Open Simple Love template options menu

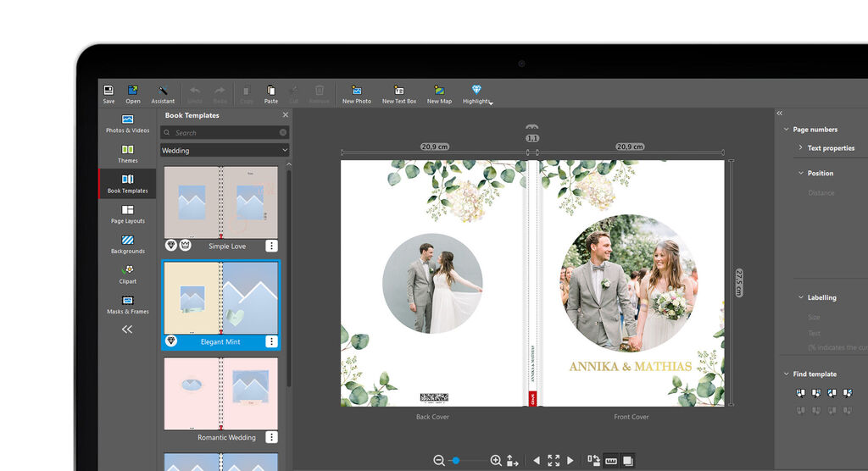[x=271, y=246]
